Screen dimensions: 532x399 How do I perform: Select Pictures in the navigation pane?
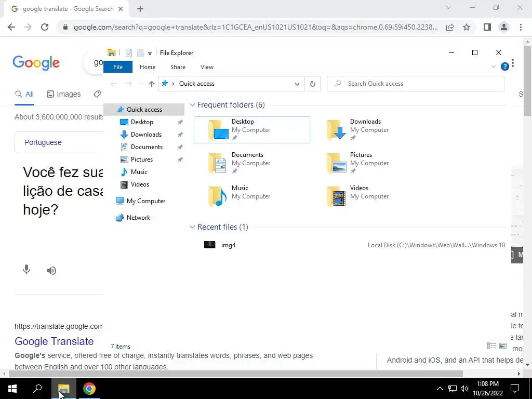coord(141,159)
